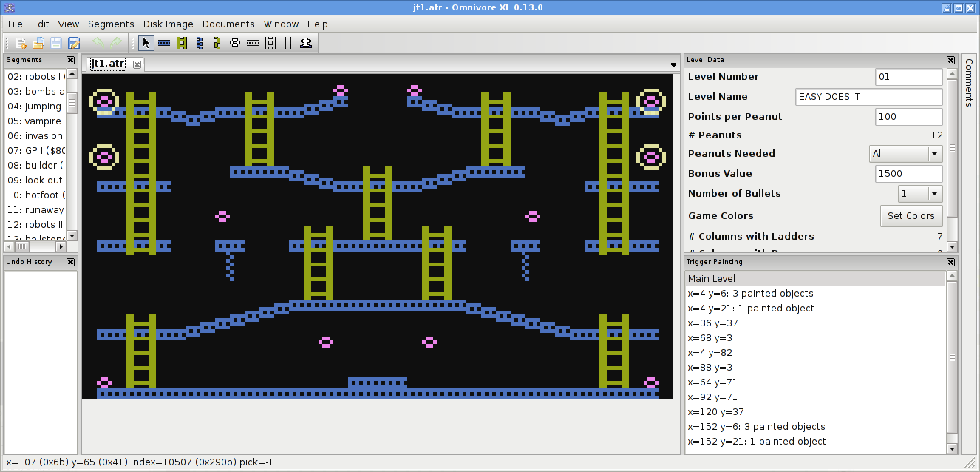Open the Window menu
The height and width of the screenshot is (472, 980).
tap(282, 24)
